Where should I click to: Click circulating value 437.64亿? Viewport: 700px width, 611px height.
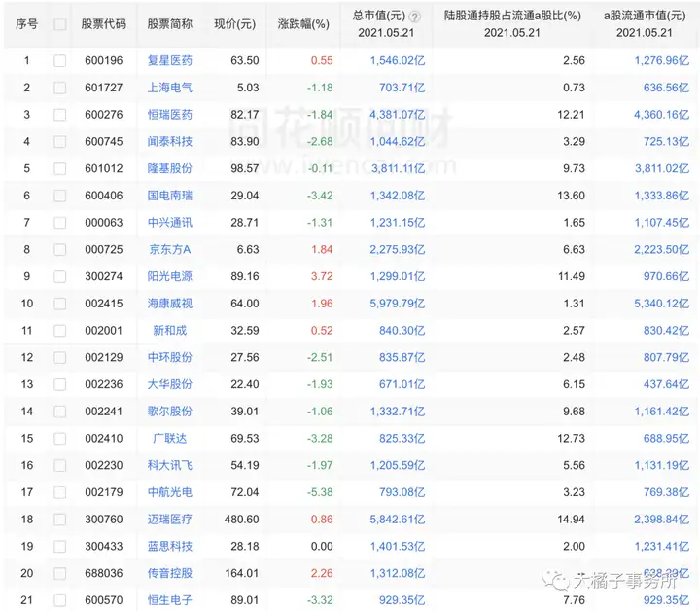(x=667, y=384)
